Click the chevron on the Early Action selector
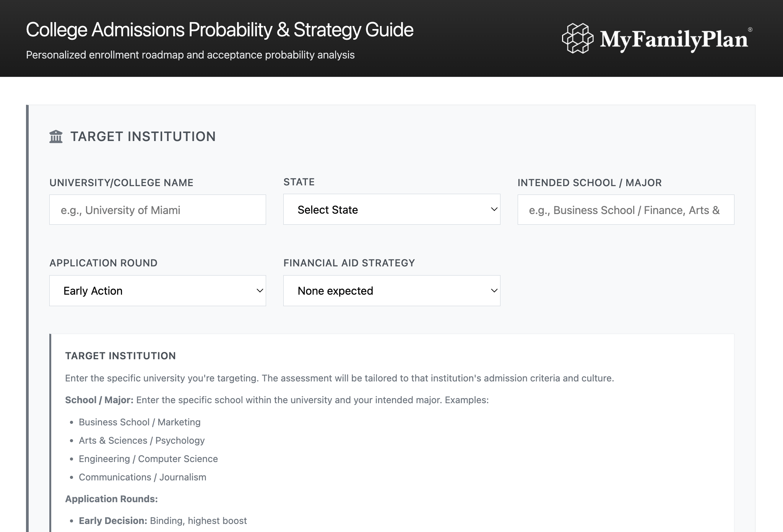Screen dimensions: 783x532 260,290
